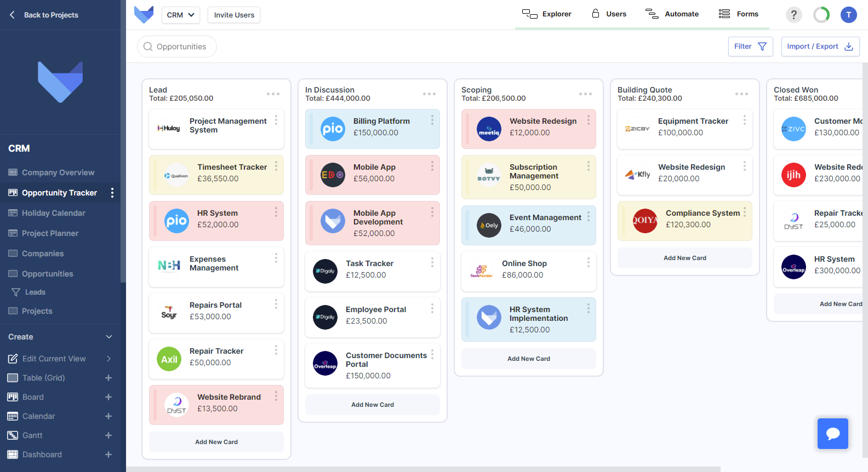Click the Task Tracker card Digály logo
The height and width of the screenshot is (472, 868).
click(325, 271)
